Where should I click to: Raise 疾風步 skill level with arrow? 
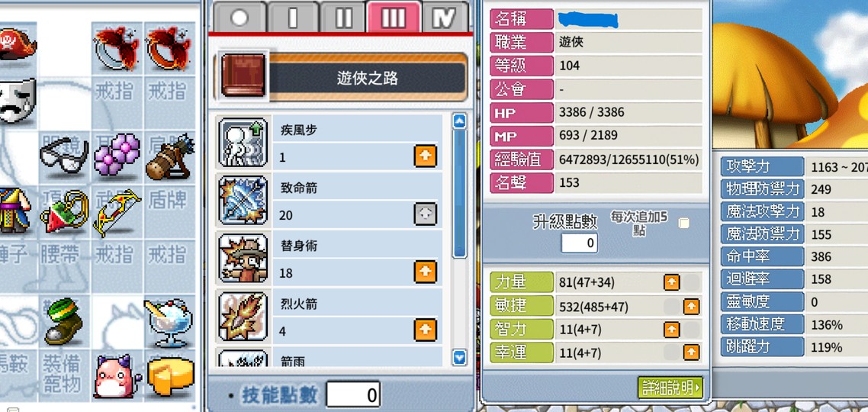(425, 156)
